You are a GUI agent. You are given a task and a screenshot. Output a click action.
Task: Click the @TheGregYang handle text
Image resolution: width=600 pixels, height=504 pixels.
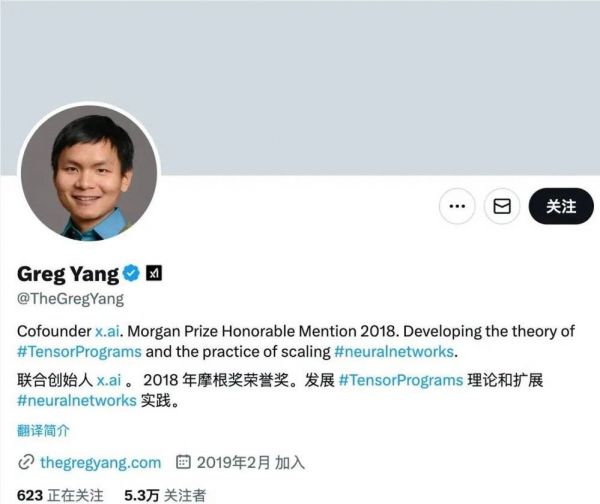(70, 298)
